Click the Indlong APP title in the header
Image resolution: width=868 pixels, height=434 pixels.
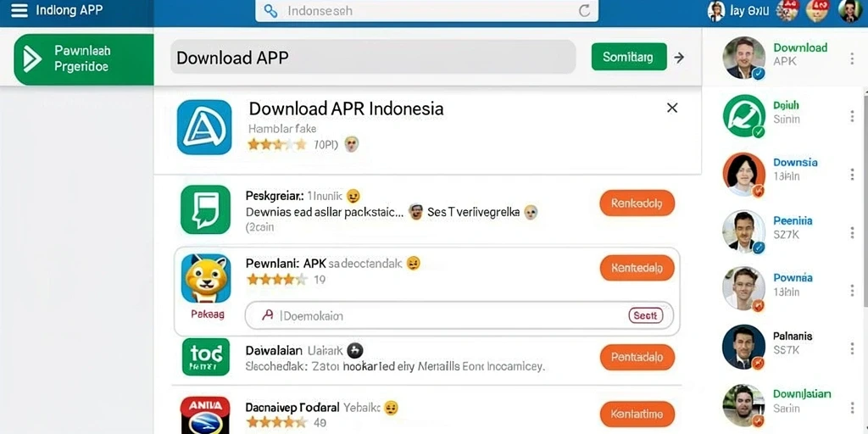(68, 10)
